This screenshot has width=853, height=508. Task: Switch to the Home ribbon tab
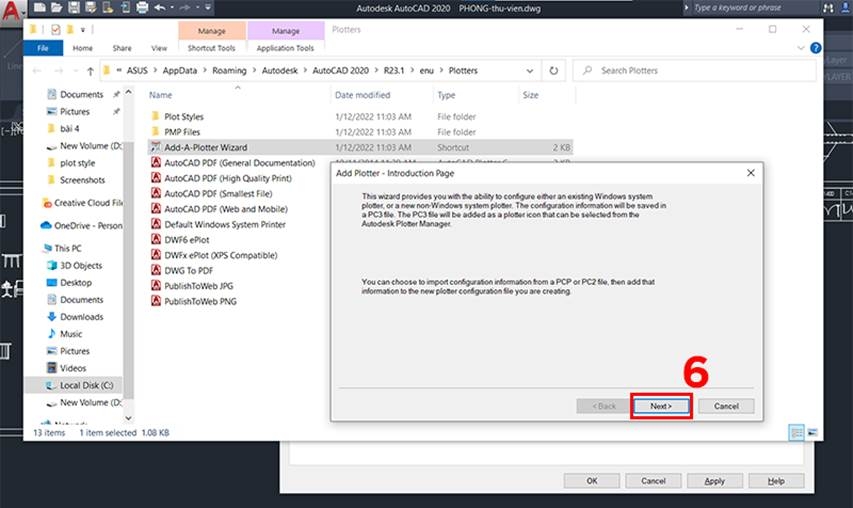pos(83,48)
